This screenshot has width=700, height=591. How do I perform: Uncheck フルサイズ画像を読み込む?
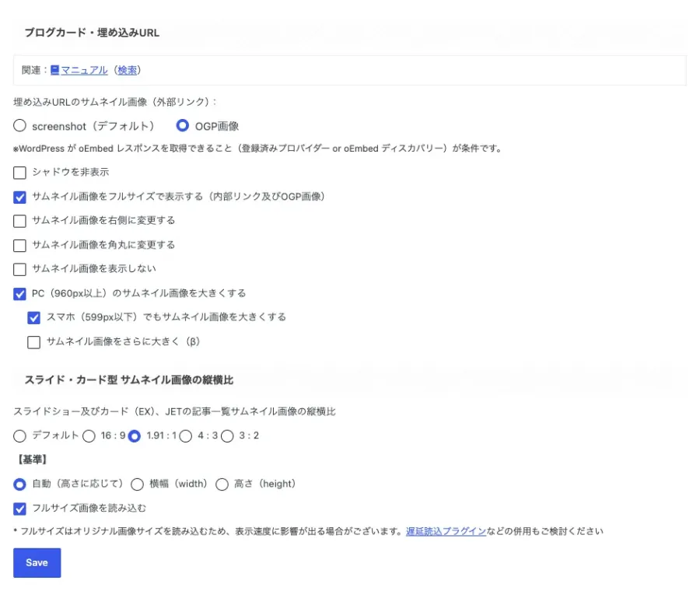19,509
